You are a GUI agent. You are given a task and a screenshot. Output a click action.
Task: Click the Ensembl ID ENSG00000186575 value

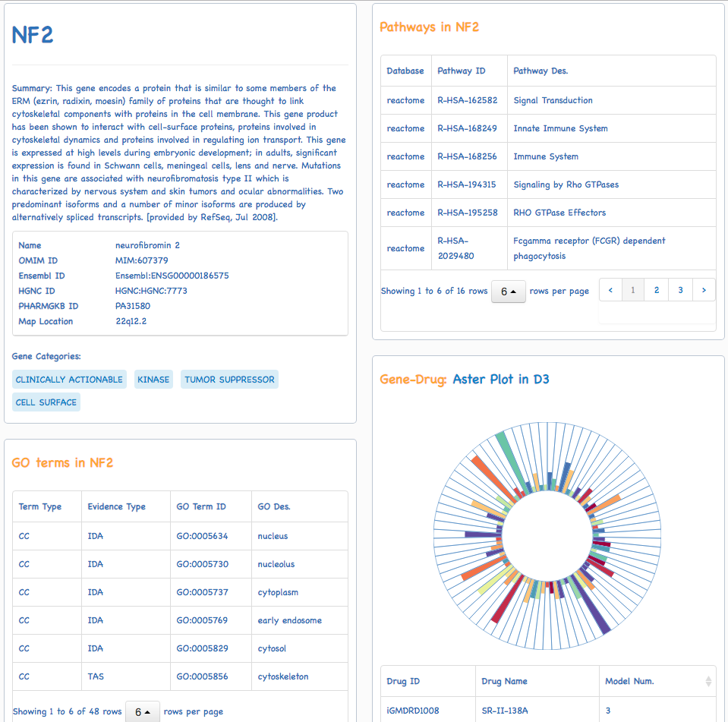(x=172, y=276)
